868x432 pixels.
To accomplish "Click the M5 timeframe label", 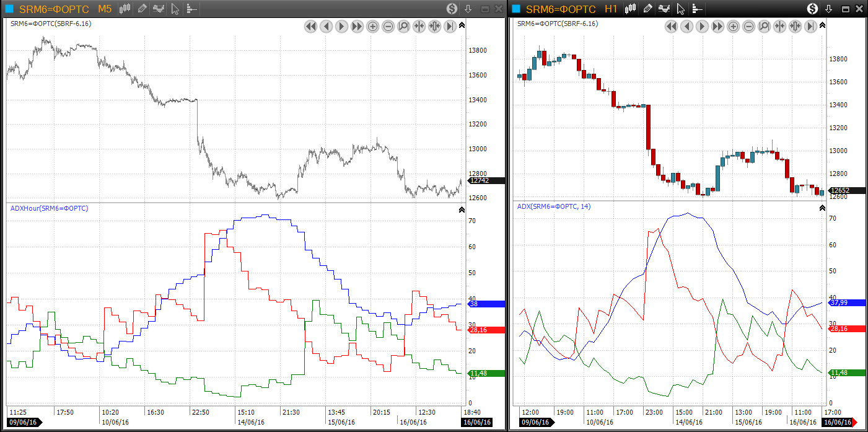I will 105,9.
